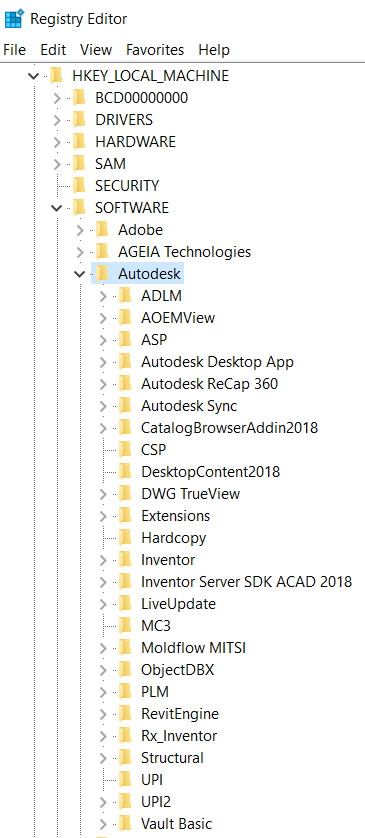The image size is (365, 838).
Task: Open the File menu
Action: [x=14, y=50]
